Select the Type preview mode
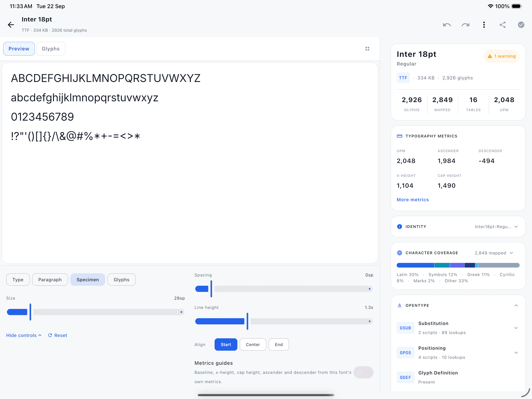Screen dimensions: 532x399 click(x=18, y=280)
